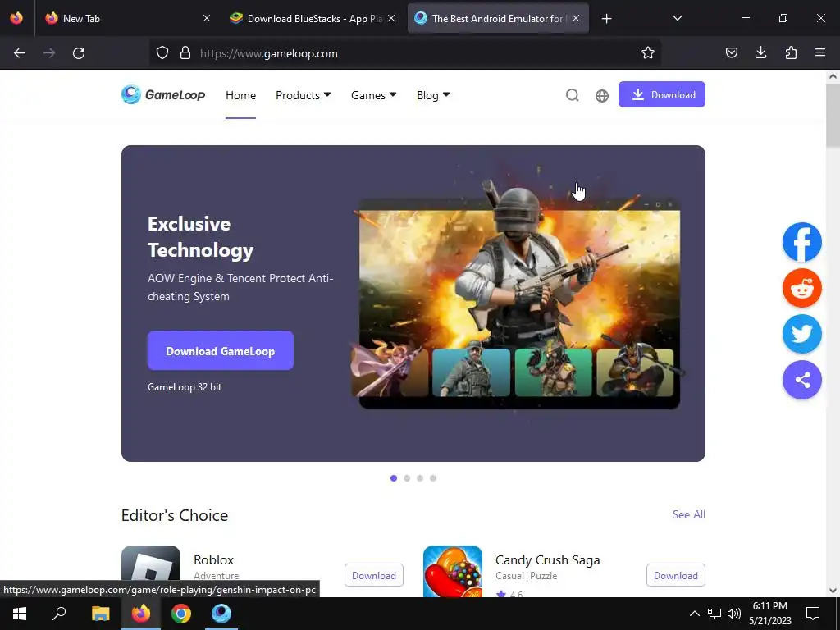Screen dimensions: 840x630
Task: Show site security info via padlock icon
Action: click(185, 53)
